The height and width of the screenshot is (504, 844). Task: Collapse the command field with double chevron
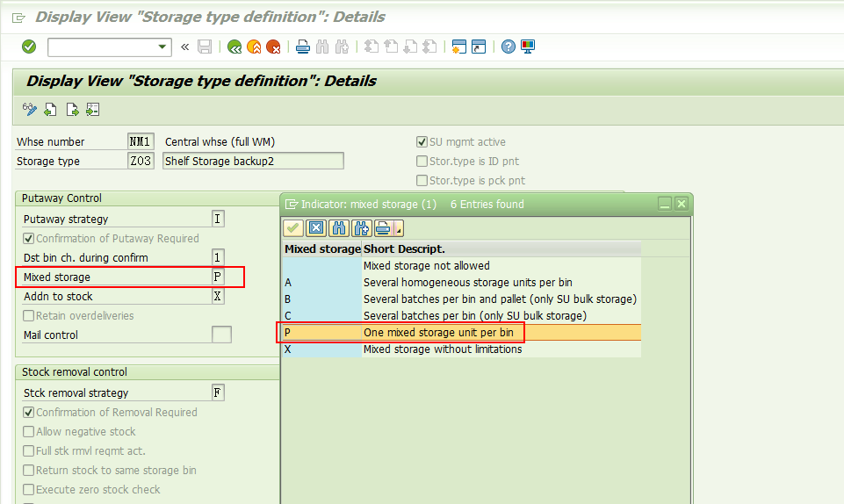[x=184, y=47]
